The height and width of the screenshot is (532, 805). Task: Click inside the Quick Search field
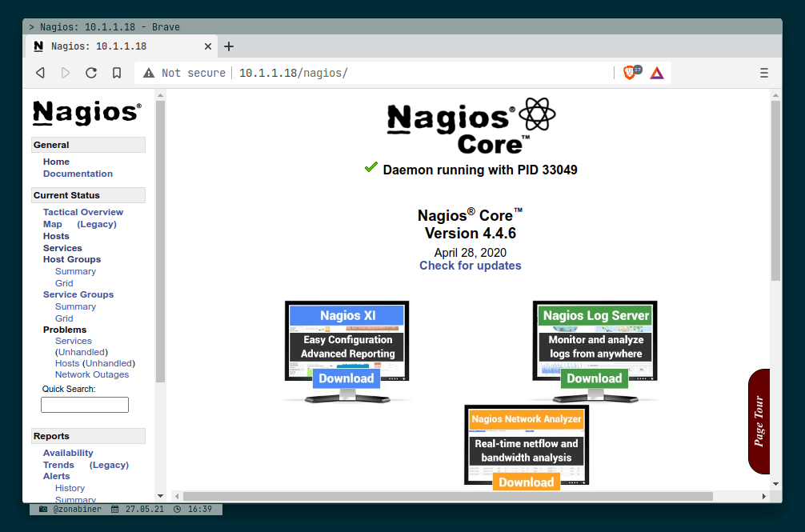pos(84,405)
